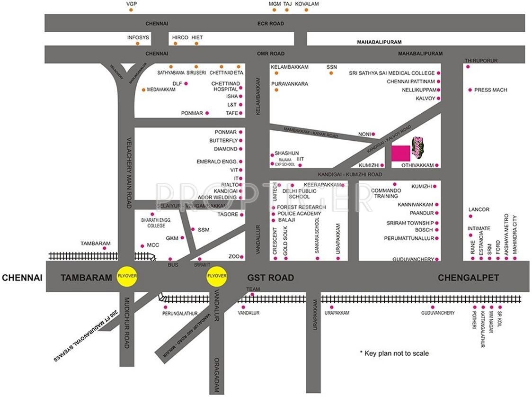This screenshot has width=532, height=397.
Task: Select the Press Mach marker dot
Action: click(470, 90)
